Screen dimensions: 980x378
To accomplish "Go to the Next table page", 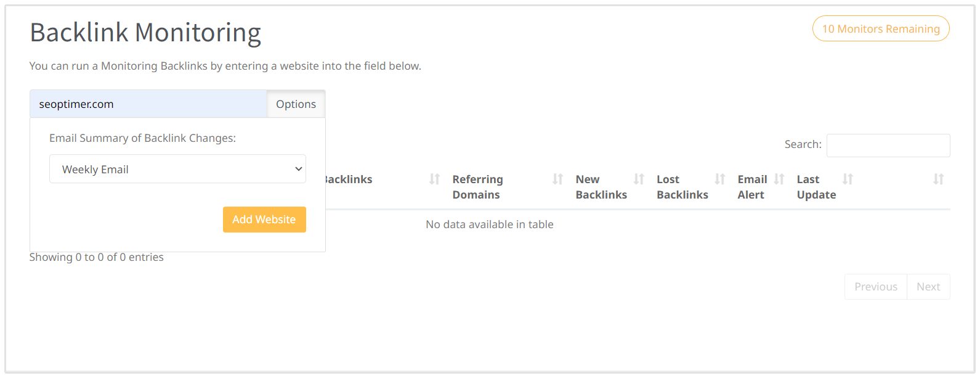I will click(x=928, y=287).
